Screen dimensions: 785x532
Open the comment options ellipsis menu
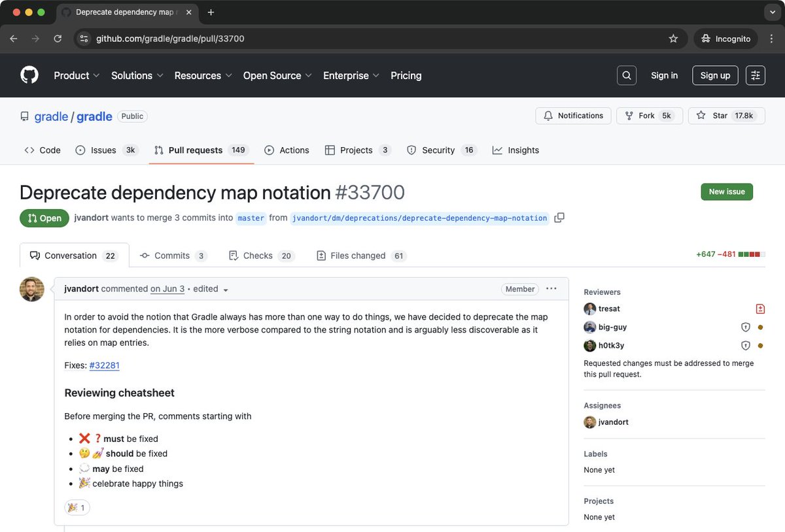(x=551, y=289)
